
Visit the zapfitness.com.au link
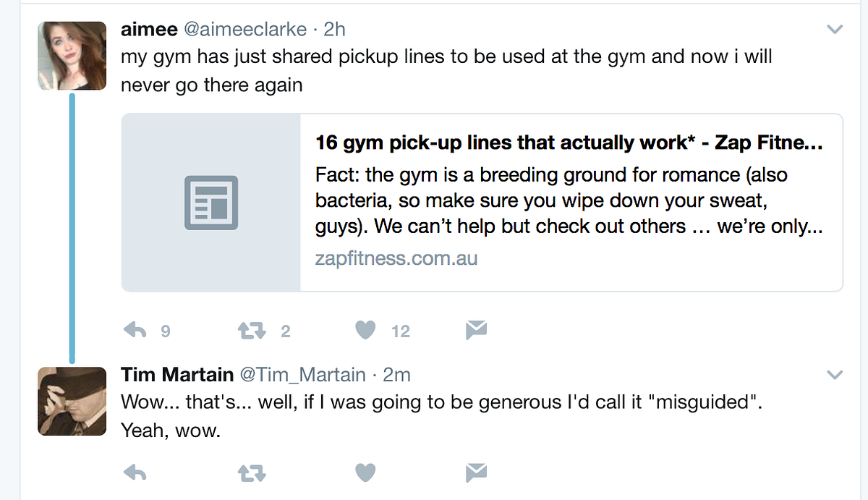(396, 258)
